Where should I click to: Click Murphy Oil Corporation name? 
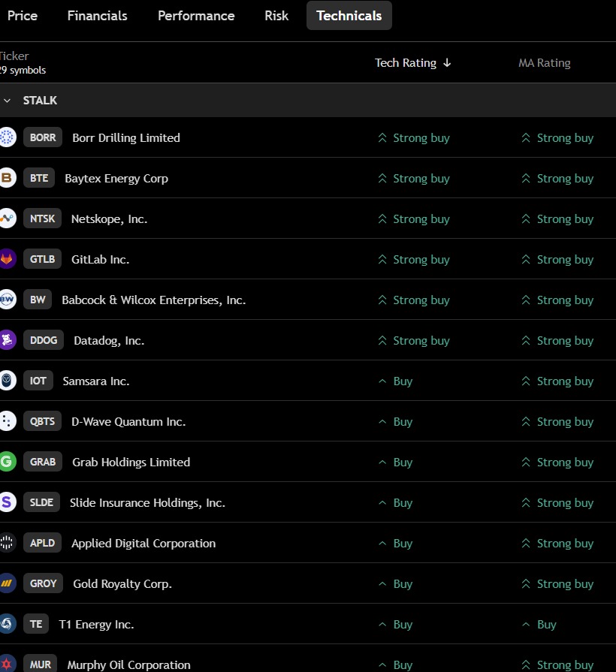click(x=128, y=664)
